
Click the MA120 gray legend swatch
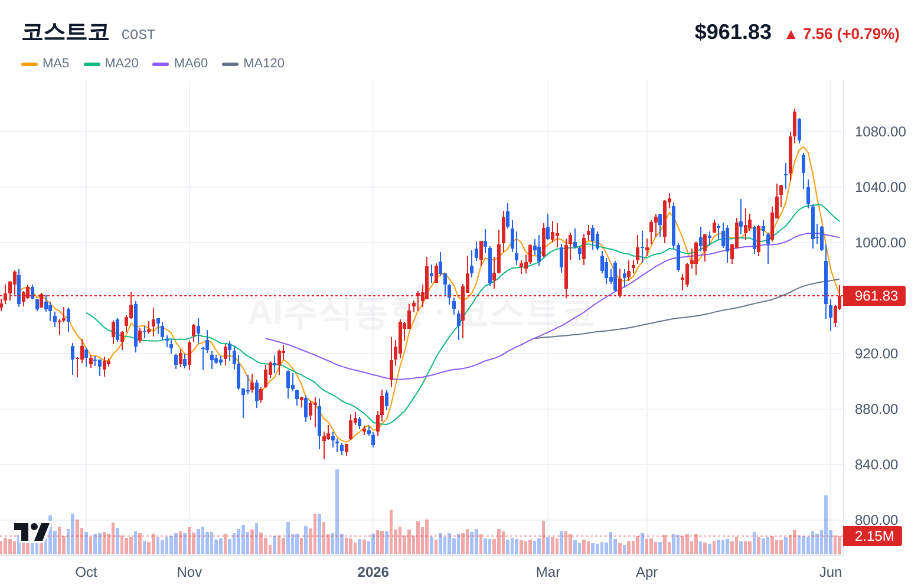coord(230,64)
